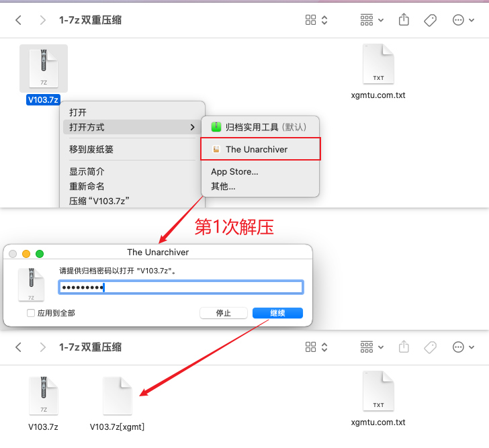Switch icon view in top Finder toolbar
This screenshot has height=448, width=489.
310,20
